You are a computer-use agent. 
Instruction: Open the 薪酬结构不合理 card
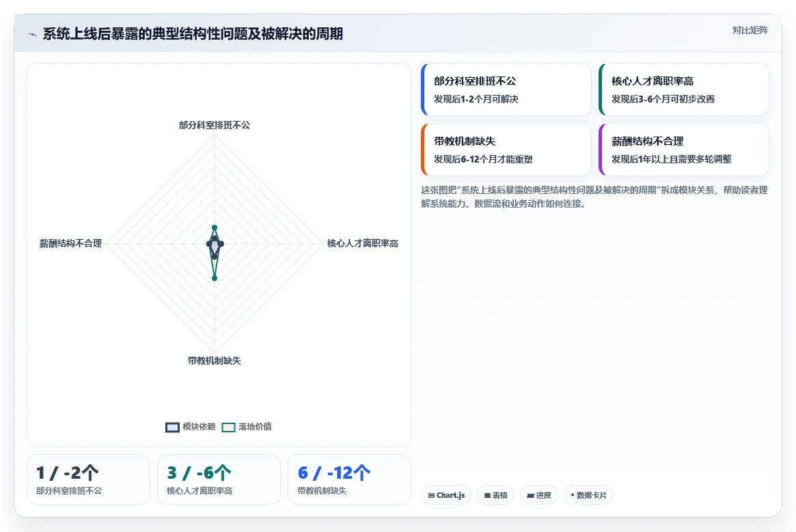coord(684,150)
